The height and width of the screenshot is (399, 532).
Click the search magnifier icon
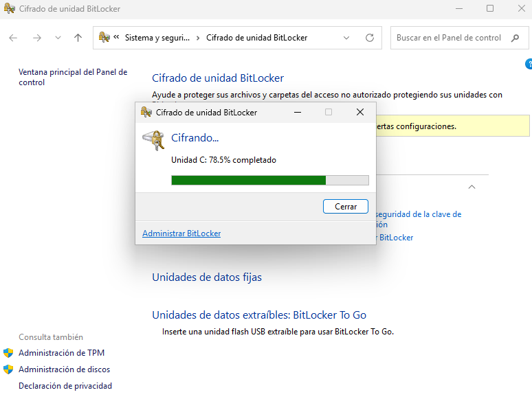click(x=515, y=38)
